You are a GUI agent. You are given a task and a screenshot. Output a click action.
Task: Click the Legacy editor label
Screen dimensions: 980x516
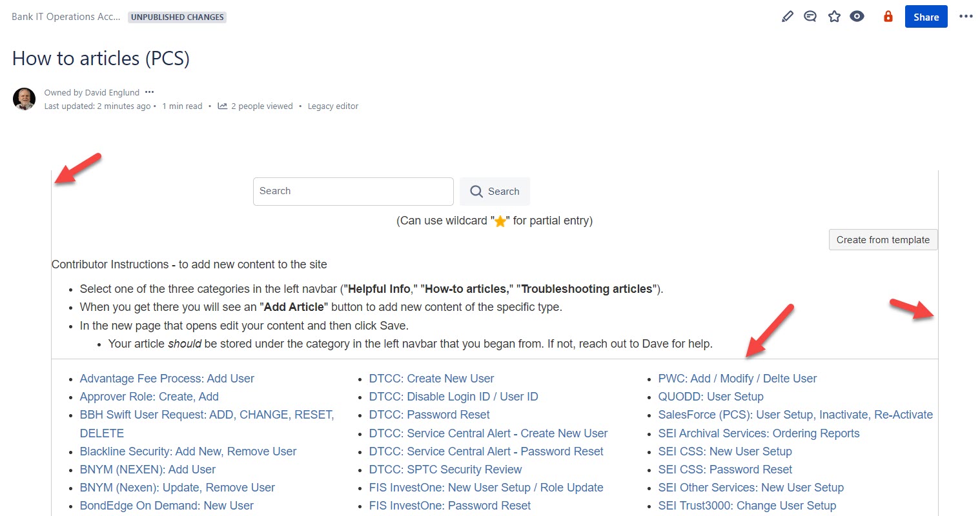(x=333, y=106)
